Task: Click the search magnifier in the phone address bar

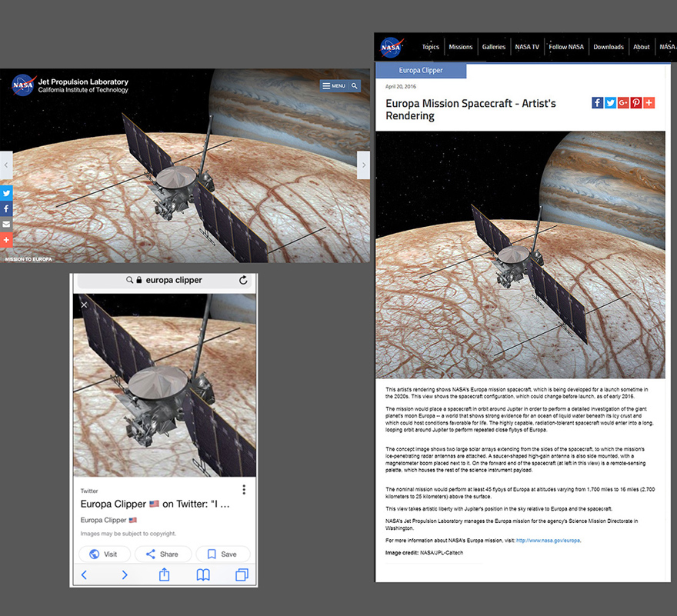Action: (x=129, y=280)
